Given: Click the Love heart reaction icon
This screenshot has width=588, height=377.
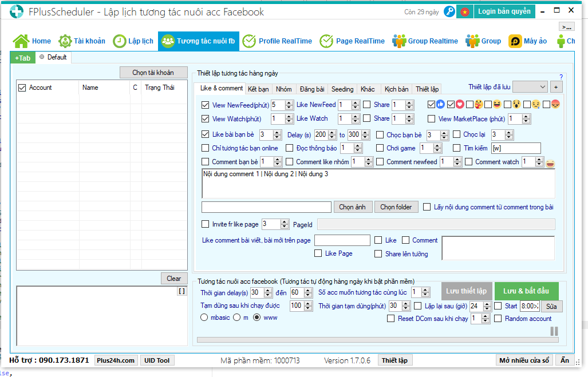Looking at the screenshot, I should pyautogui.click(x=460, y=105).
